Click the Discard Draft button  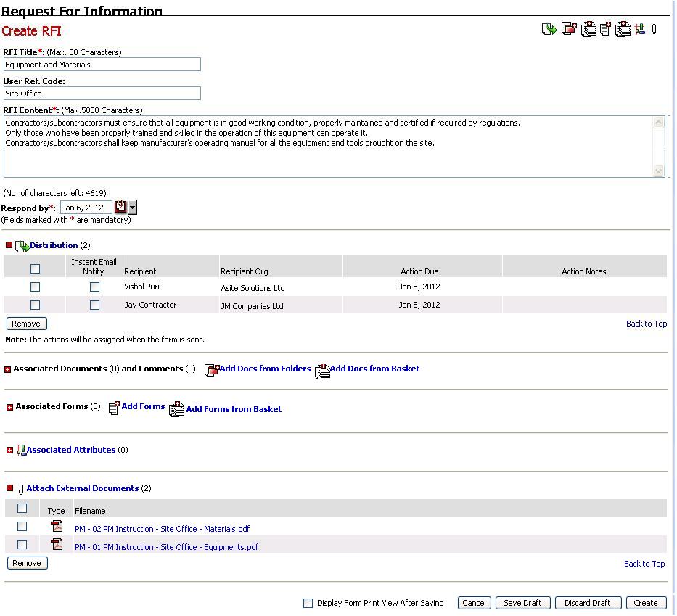coord(588,603)
